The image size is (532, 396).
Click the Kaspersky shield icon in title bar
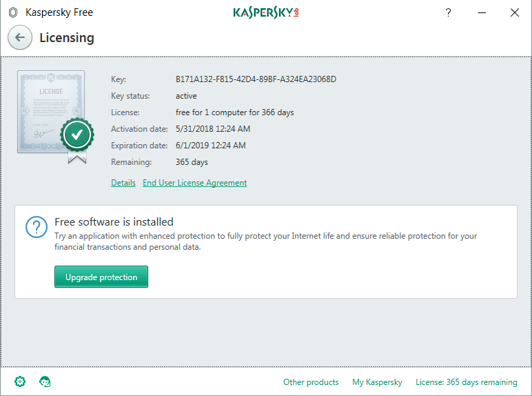13,12
